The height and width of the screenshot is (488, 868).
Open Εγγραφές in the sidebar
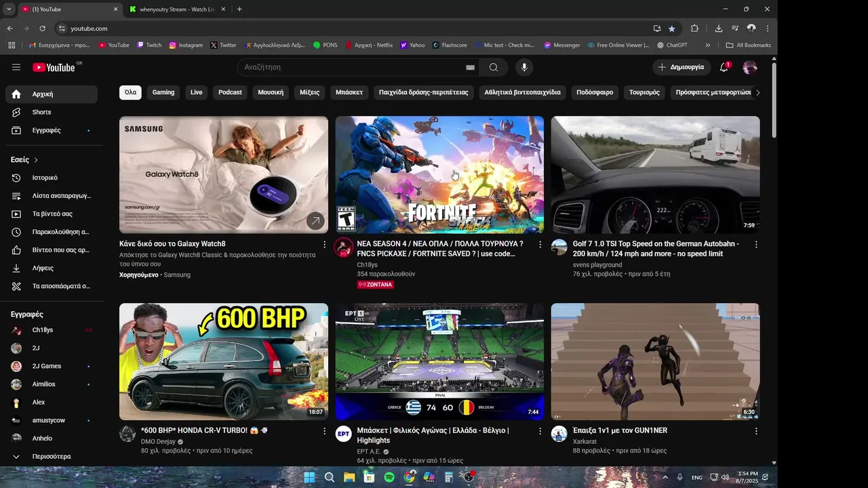pyautogui.click(x=52, y=130)
